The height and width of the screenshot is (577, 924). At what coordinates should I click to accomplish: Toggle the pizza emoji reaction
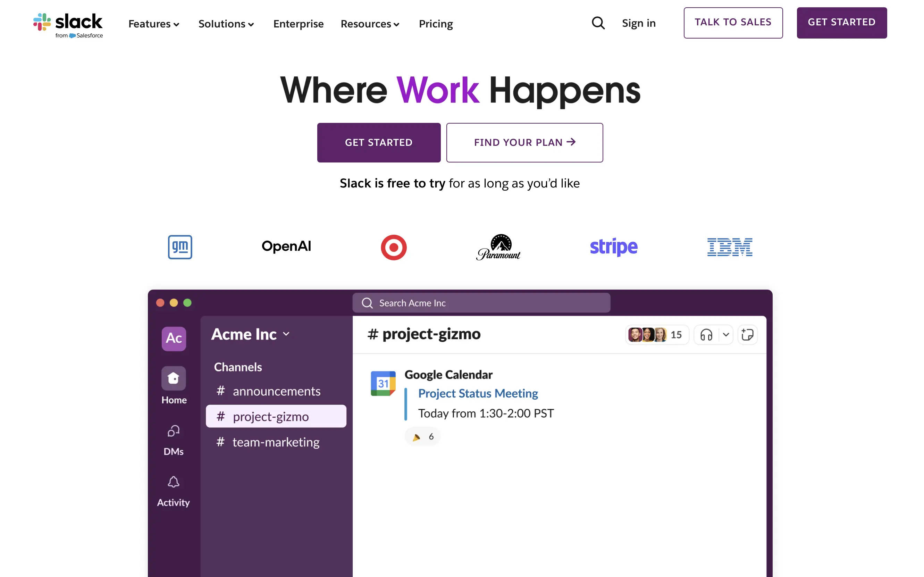pos(422,436)
